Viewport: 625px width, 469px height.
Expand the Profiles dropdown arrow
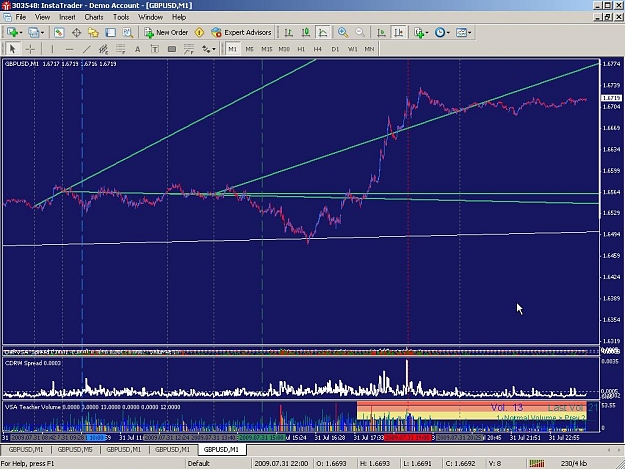pos(42,33)
